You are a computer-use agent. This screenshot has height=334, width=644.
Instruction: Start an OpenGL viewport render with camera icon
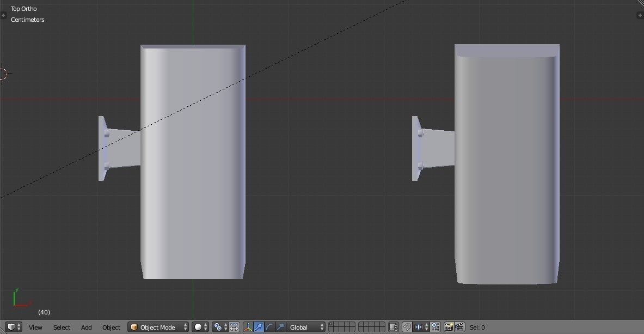click(450, 327)
